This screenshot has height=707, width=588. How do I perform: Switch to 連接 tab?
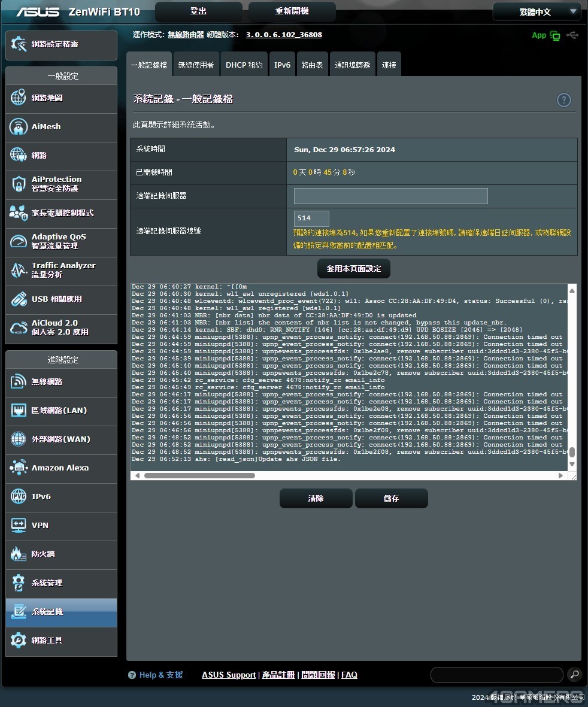(x=389, y=65)
